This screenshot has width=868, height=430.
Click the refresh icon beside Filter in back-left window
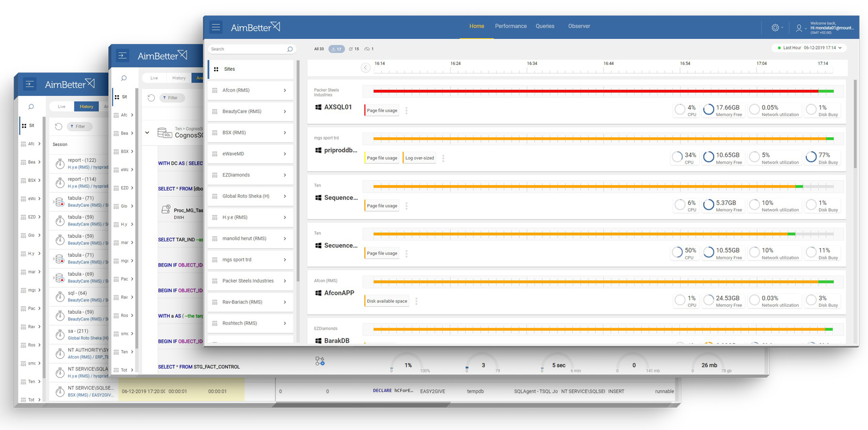click(58, 127)
